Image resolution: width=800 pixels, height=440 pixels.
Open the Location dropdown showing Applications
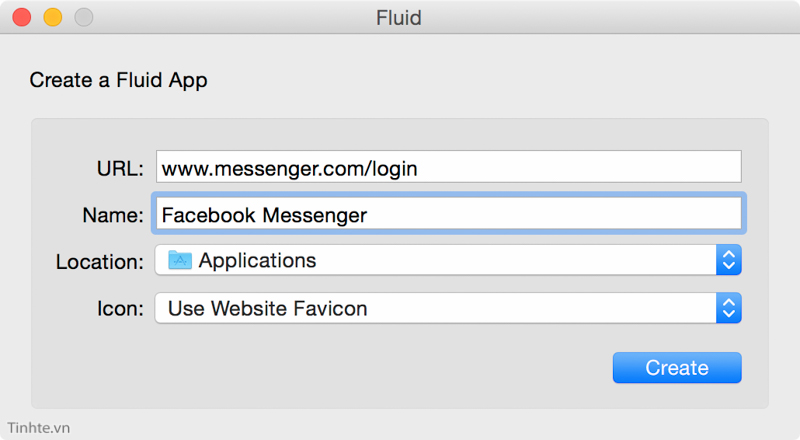[x=448, y=260]
